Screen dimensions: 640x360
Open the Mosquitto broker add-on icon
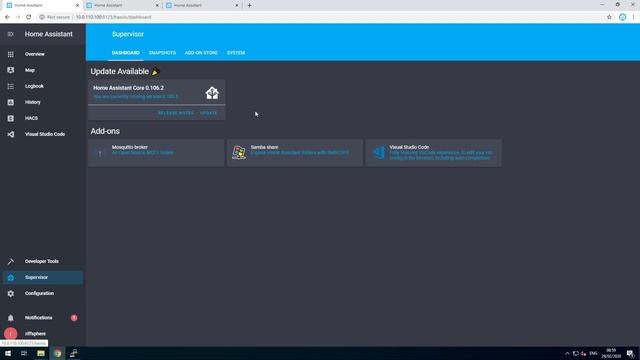[100, 153]
